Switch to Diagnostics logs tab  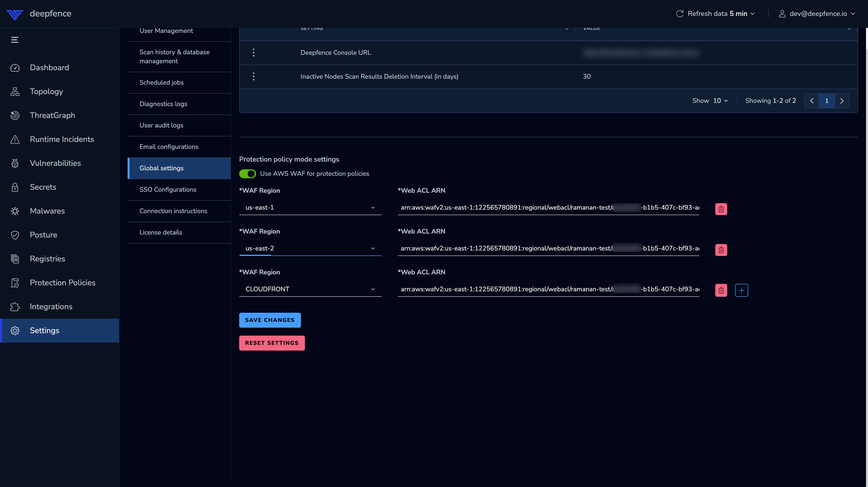[163, 104]
